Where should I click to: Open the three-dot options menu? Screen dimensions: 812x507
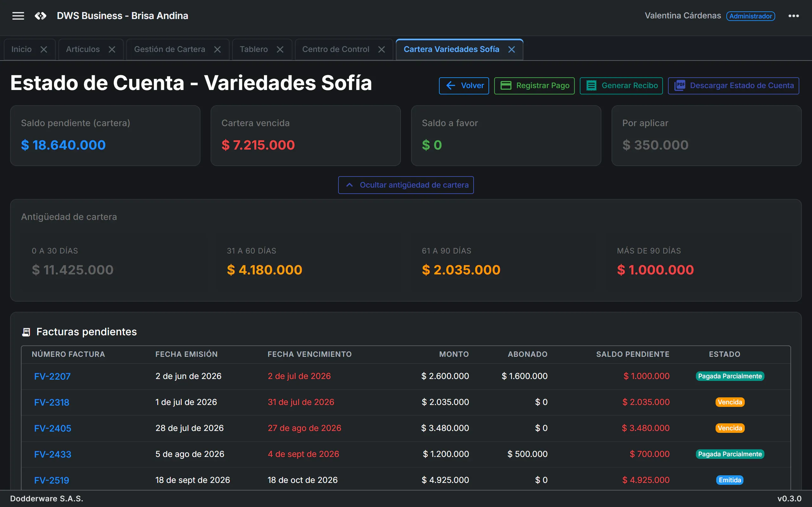[x=794, y=16]
